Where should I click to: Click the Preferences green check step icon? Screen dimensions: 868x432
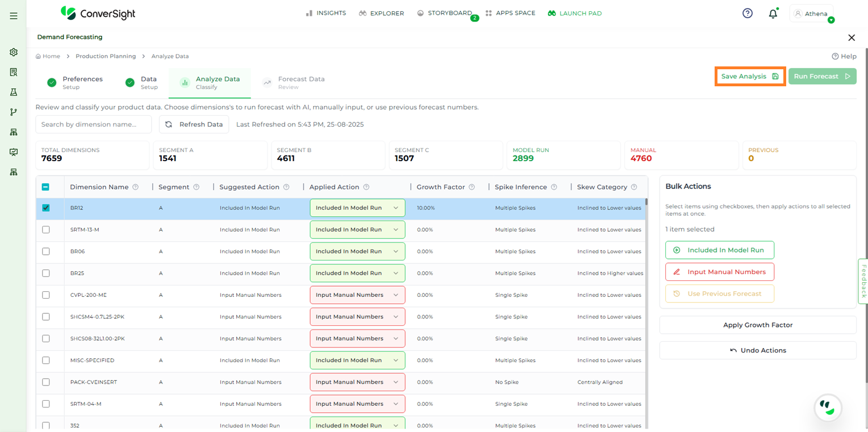[x=52, y=83]
